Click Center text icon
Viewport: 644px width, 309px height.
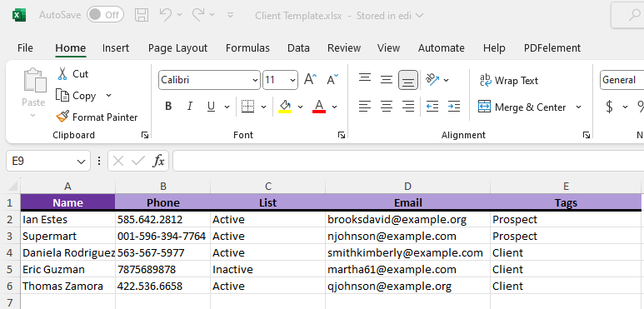pyautogui.click(x=386, y=107)
